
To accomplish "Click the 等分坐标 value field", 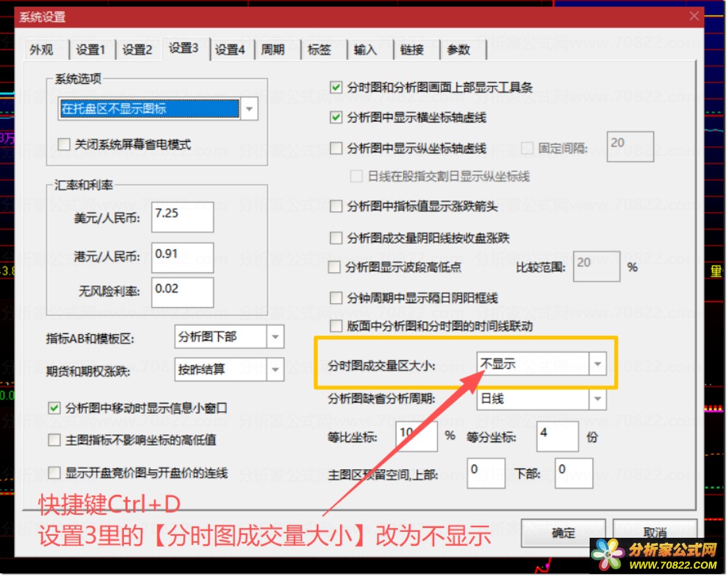I will click(557, 437).
